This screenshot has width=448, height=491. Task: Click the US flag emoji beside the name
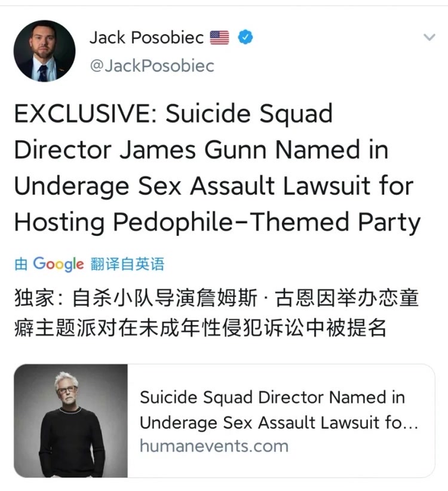pos(219,38)
